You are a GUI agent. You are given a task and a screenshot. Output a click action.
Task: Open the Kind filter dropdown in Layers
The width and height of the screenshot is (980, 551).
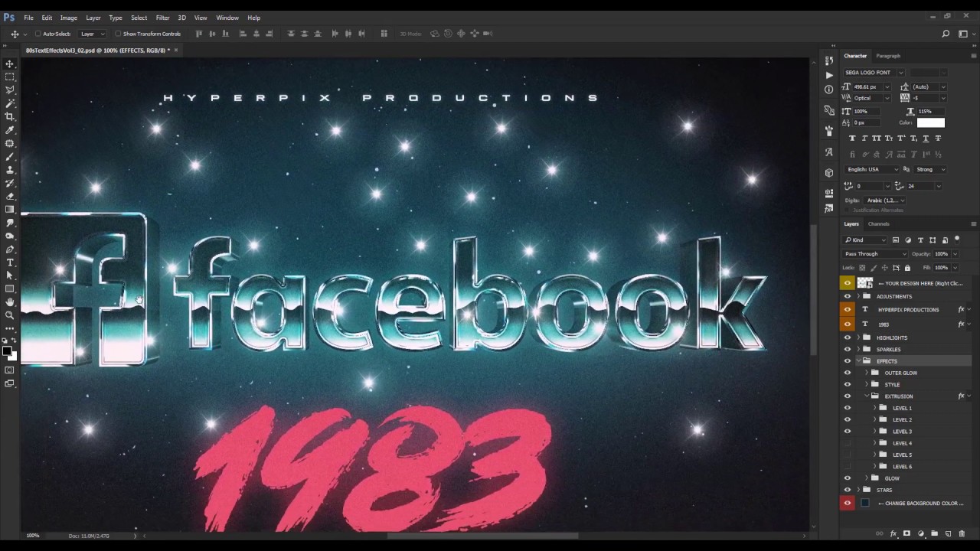tap(865, 240)
